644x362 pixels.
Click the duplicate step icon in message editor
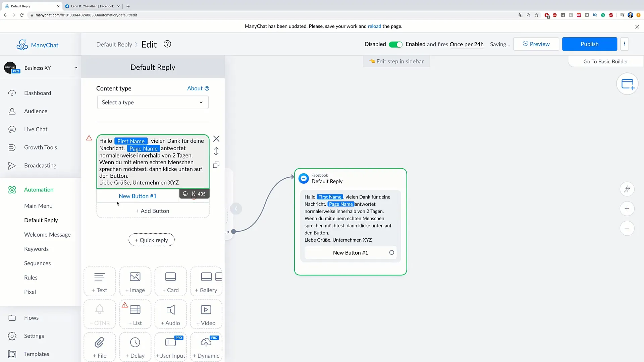(x=217, y=165)
